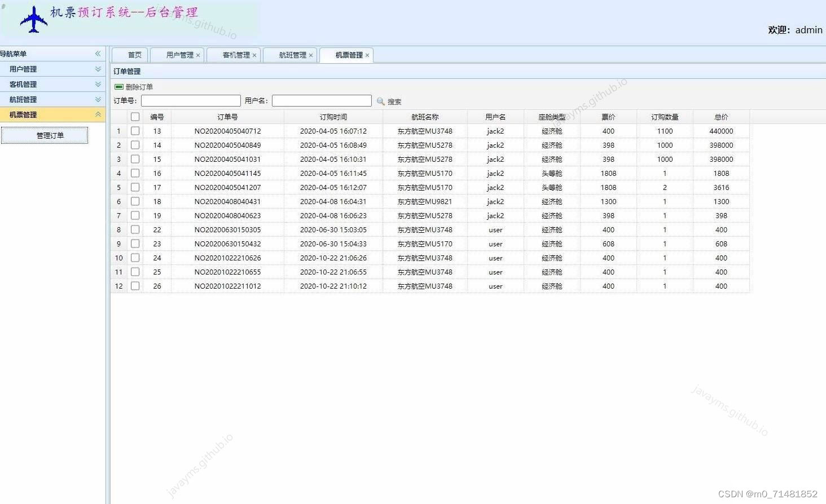Click the 用户名 column header in table

point(495,117)
